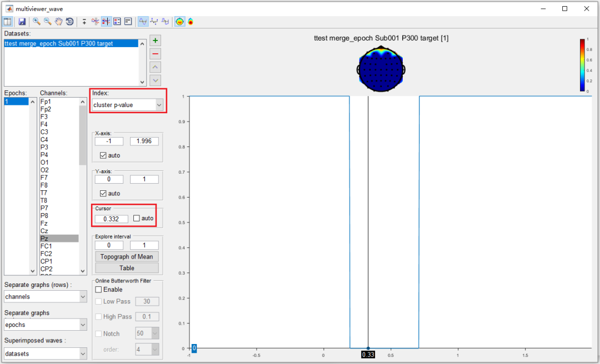Image resolution: width=600 pixels, height=364 pixels.
Task: Click the Topograph of Mean button
Action: 127,256
